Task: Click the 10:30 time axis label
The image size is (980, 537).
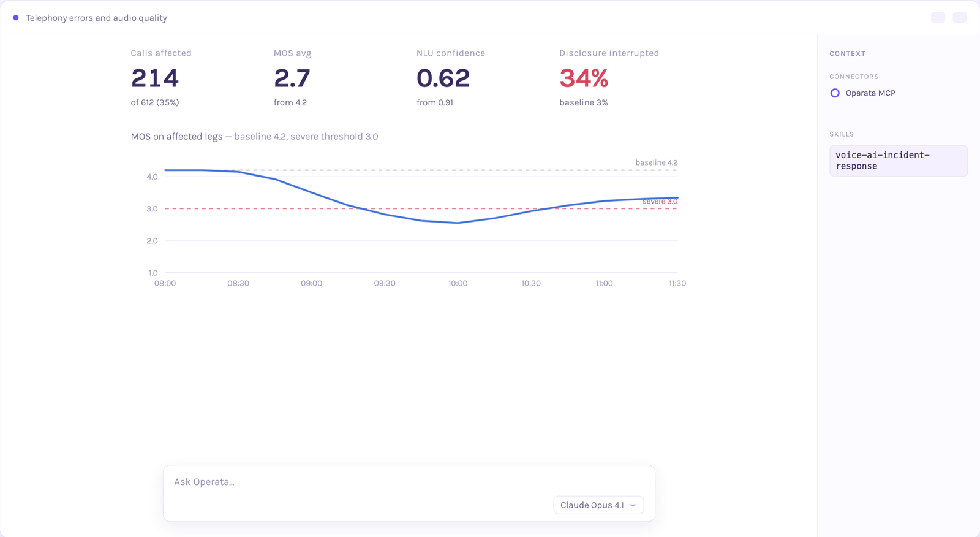Action: 531,283
